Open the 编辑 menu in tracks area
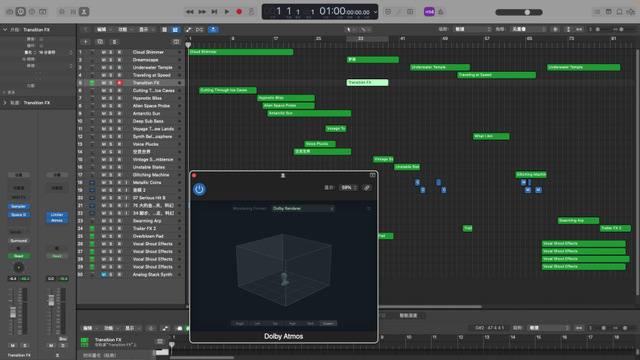This screenshot has height=360, width=640. (103, 29)
